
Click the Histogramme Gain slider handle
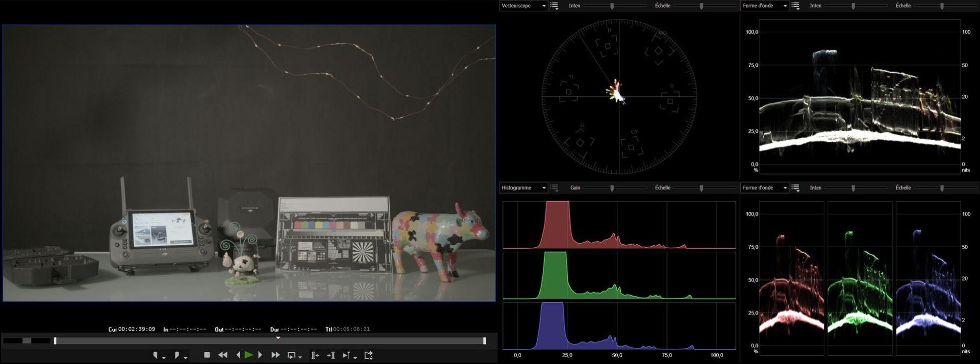click(612, 188)
